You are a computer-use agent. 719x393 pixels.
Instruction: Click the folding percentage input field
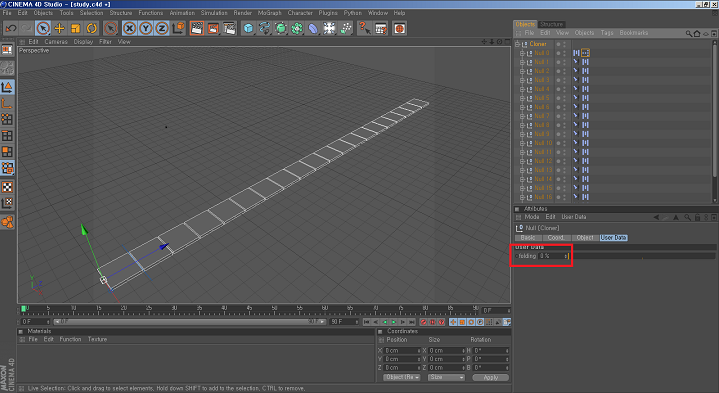tap(553, 256)
